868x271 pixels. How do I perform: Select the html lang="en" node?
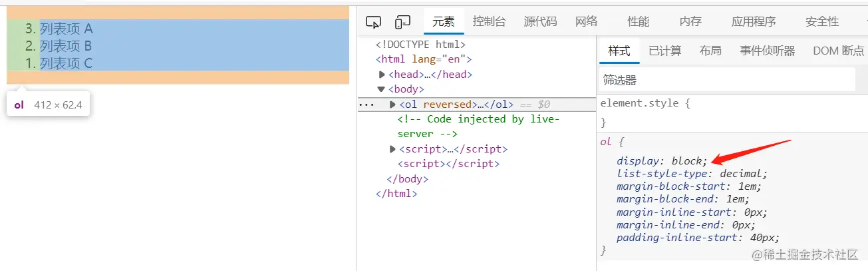pyautogui.click(x=423, y=60)
